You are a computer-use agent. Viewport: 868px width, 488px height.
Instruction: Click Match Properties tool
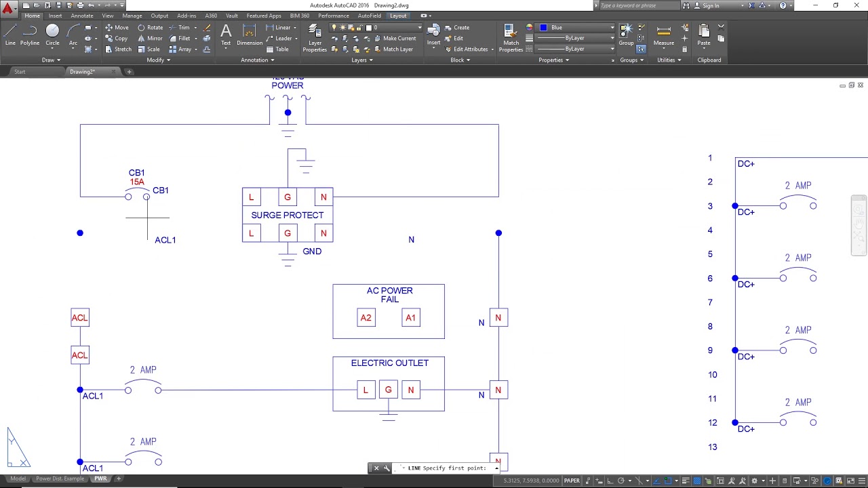511,38
